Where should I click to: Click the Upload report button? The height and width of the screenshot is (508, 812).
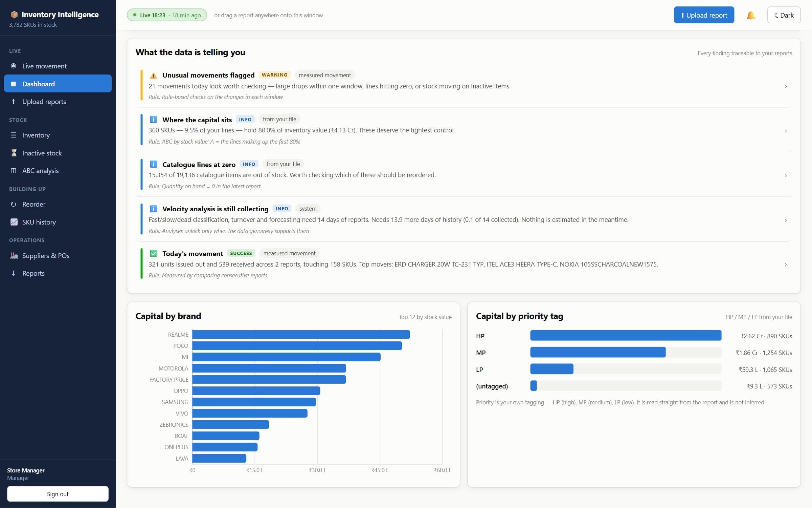(704, 15)
